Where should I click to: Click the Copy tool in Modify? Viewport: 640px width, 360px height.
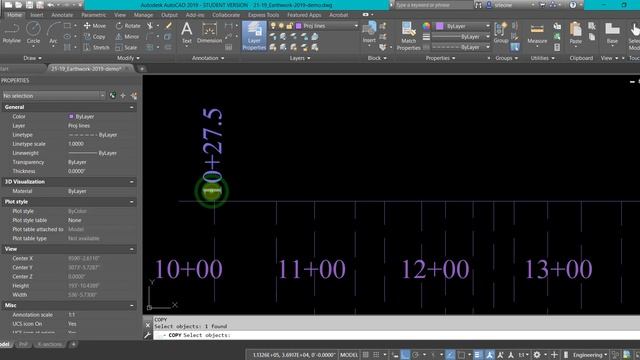pyautogui.click(x=95, y=37)
